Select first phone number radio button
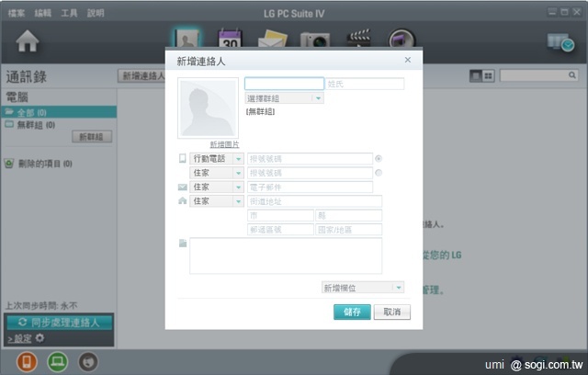The image size is (588, 375). pos(379,159)
